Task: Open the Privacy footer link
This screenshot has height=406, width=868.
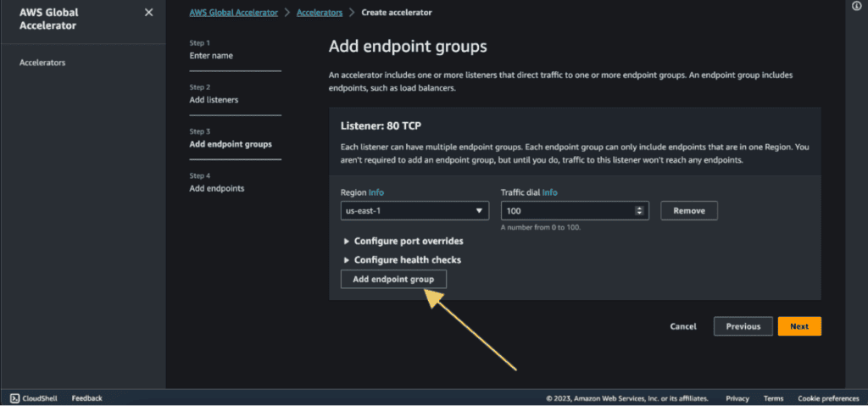Action: click(x=737, y=398)
